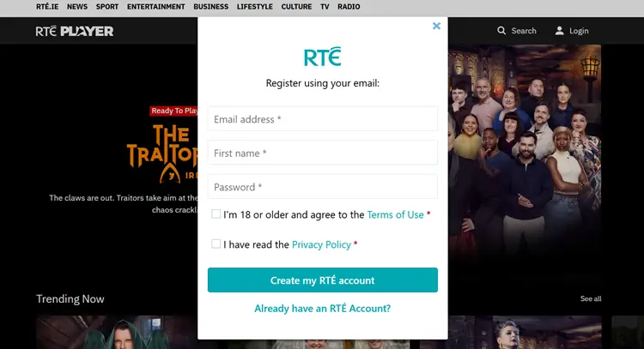Open the NEWS menu item

click(77, 7)
